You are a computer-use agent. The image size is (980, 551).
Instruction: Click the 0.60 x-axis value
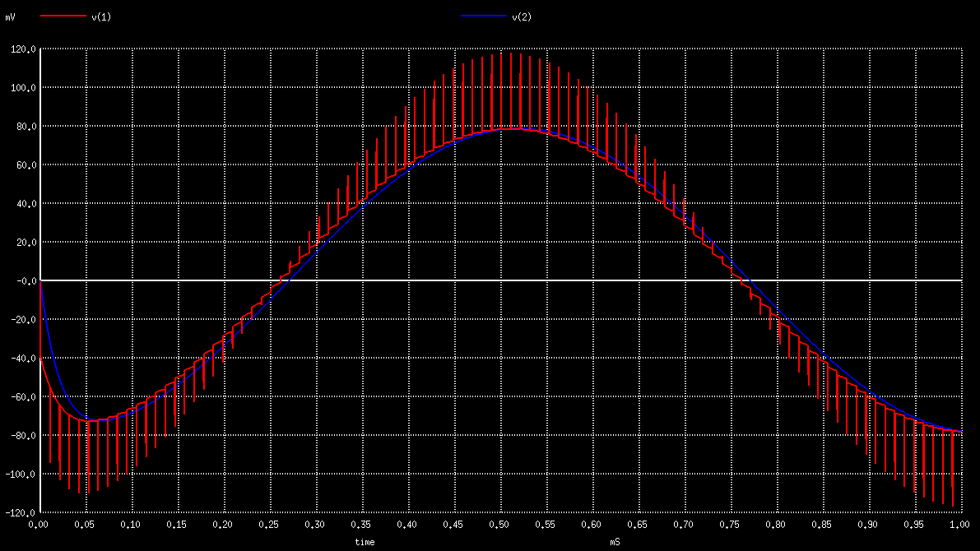click(592, 525)
